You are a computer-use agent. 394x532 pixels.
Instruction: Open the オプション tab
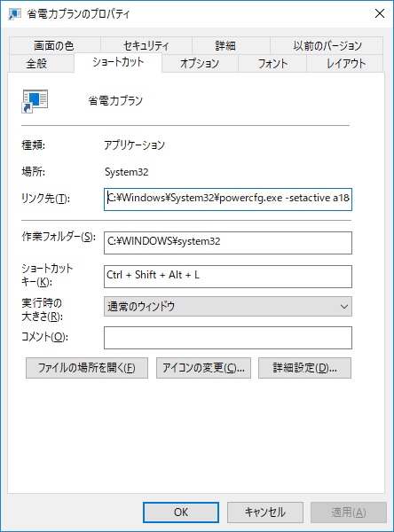click(x=200, y=64)
